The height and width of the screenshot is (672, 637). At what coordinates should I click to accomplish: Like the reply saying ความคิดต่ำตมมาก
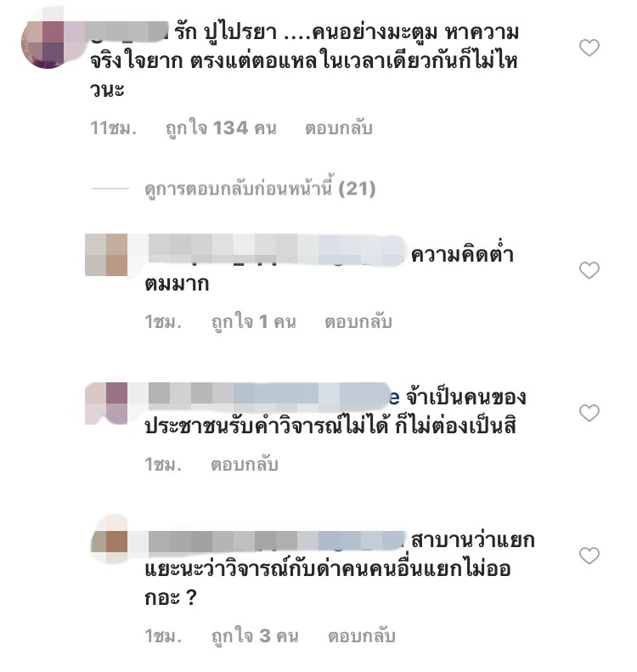pyautogui.click(x=589, y=270)
